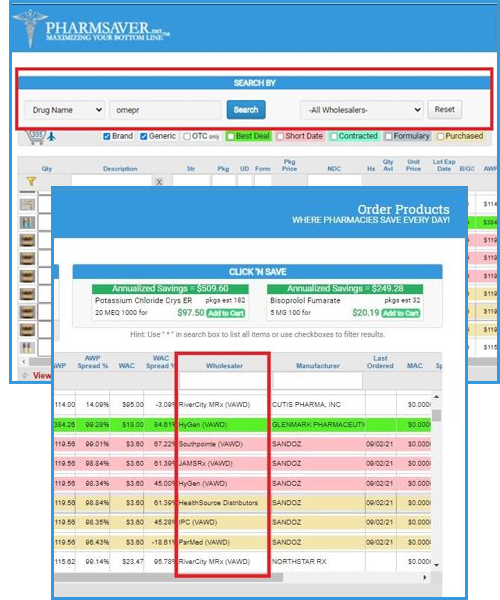Select the Southpointe (VAWD) wholesaler cell

223,444
